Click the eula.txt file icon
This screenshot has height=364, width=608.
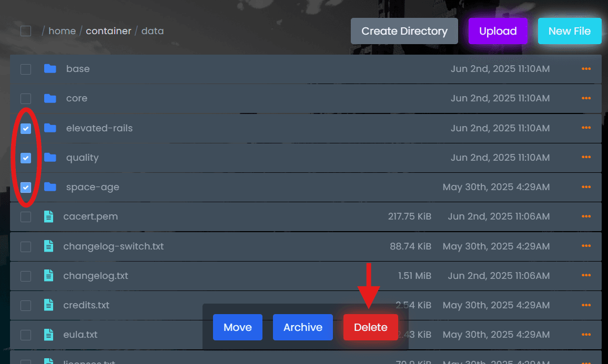pyautogui.click(x=48, y=335)
